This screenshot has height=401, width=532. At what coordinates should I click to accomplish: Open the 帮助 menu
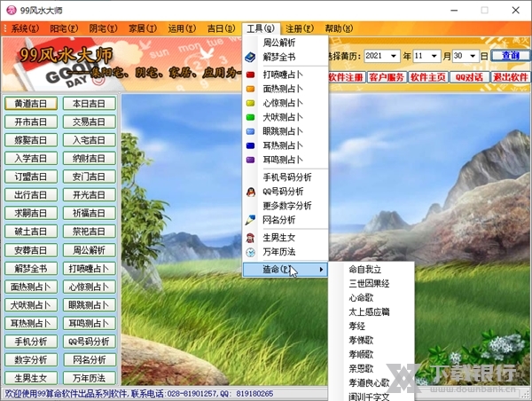coord(339,28)
